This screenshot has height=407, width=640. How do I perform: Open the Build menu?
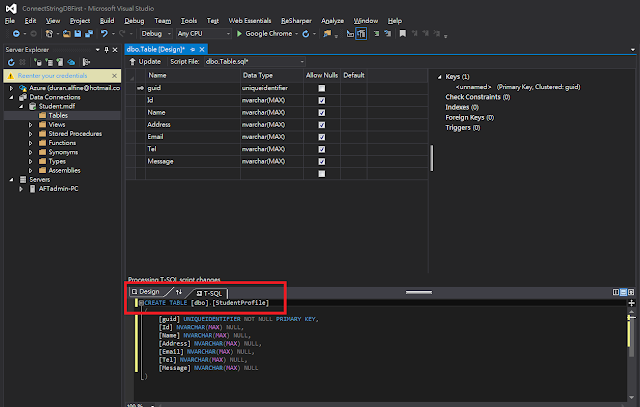[107, 20]
